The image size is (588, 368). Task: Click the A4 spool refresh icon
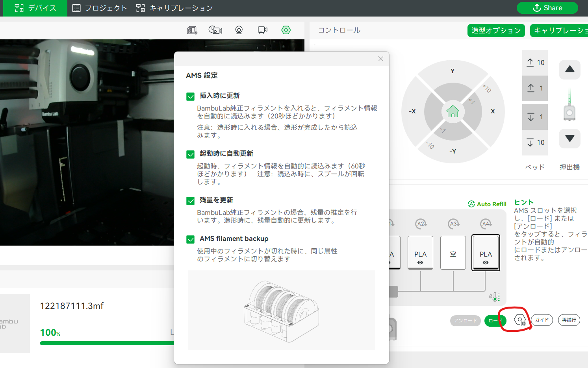point(486,223)
